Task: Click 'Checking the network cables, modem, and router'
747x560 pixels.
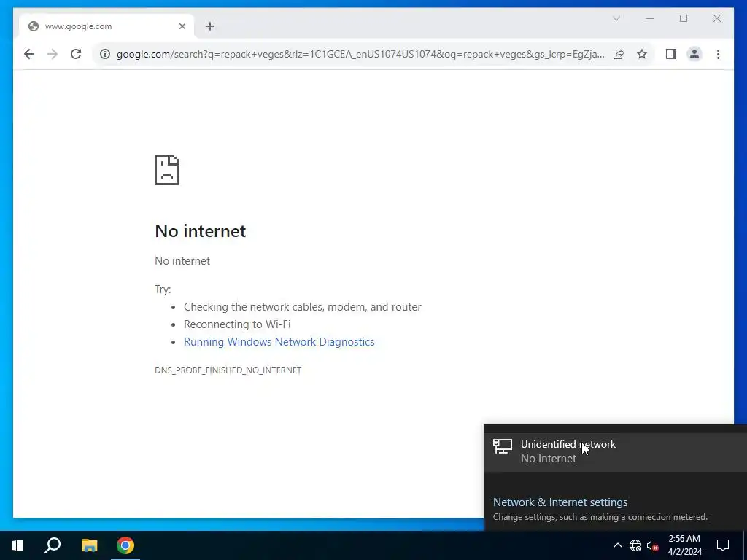Action: point(303,307)
